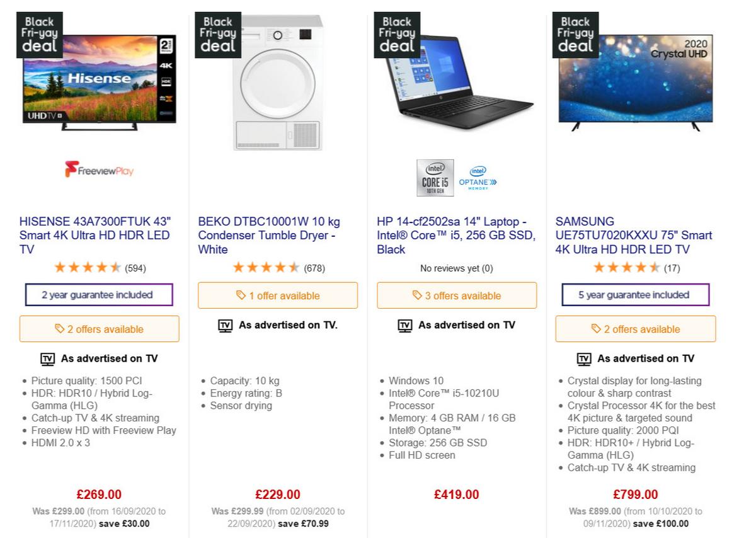Click the star rating for the Hisense TV
This screenshot has width=756, height=538.
tap(88, 268)
